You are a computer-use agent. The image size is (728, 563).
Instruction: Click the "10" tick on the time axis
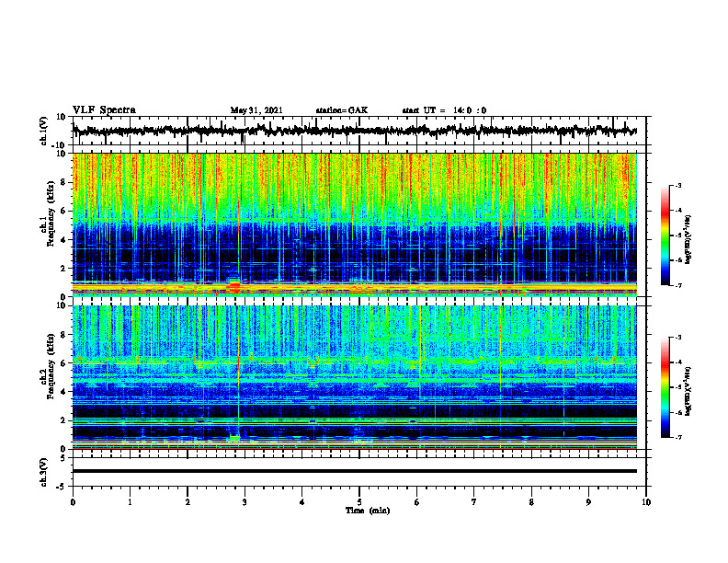point(646,502)
